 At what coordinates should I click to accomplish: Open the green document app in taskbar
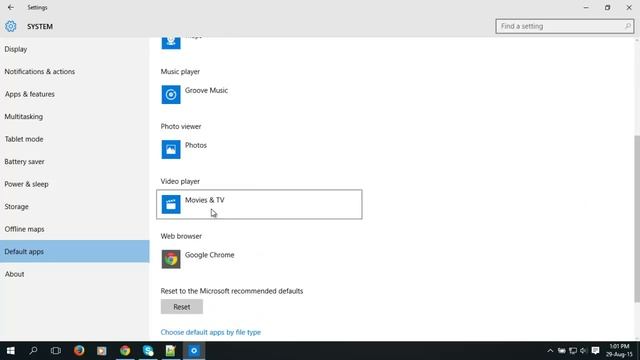click(x=171, y=351)
